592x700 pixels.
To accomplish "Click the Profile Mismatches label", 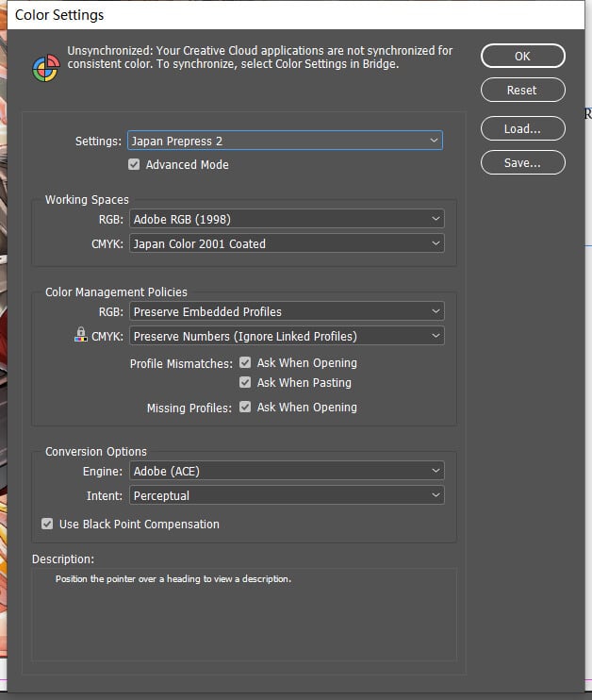I will (x=181, y=363).
